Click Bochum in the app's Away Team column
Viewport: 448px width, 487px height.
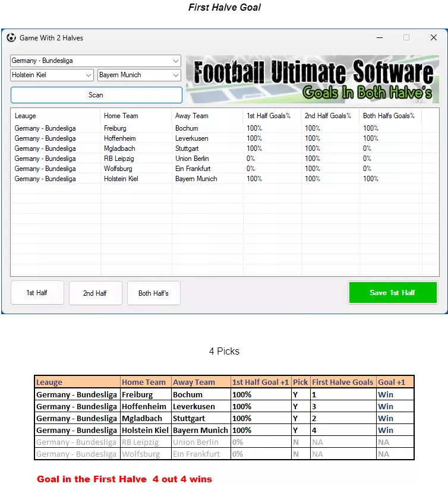pos(187,128)
